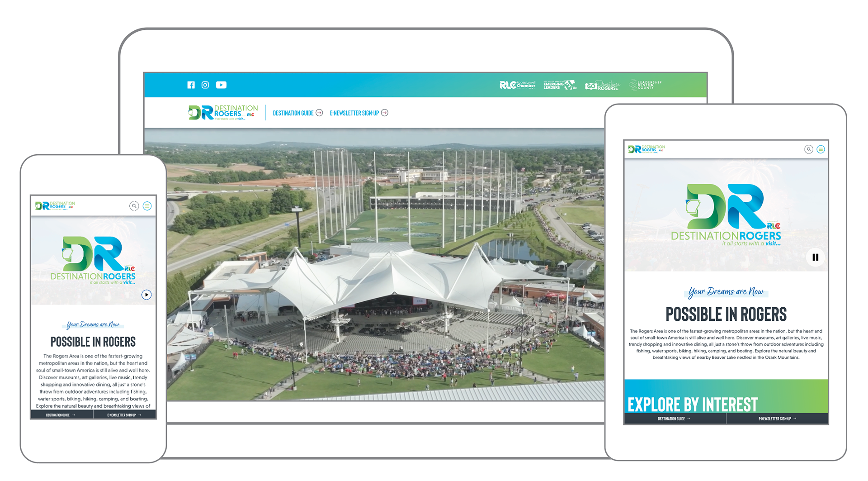Select the 'Possible in Rogers' heading on the phone
Viewport: 868px width, 481px height.
tap(93, 342)
